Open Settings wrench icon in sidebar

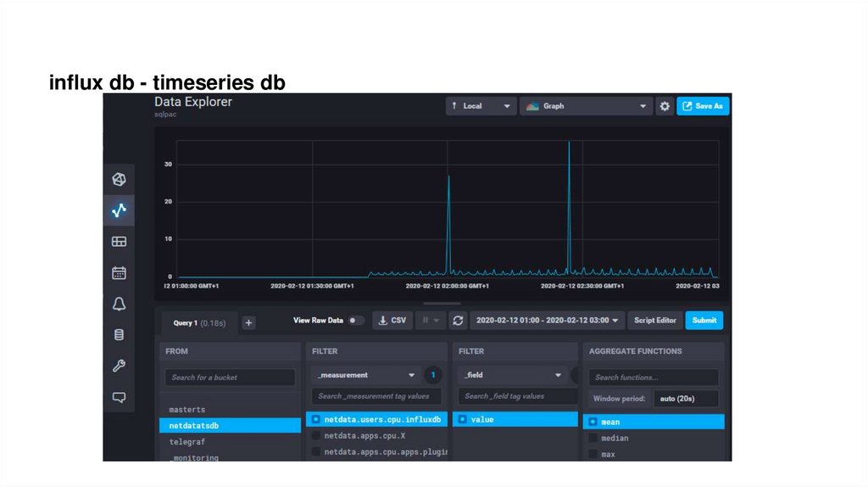[119, 366]
